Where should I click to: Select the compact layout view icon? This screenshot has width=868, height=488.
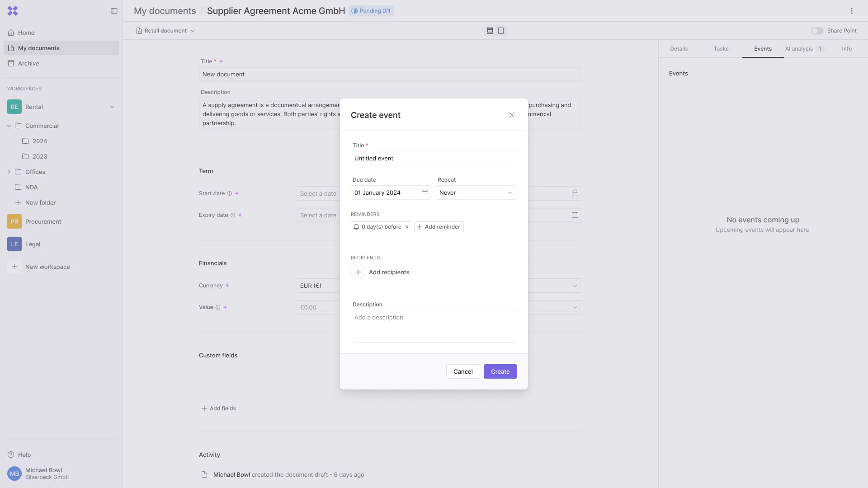[490, 31]
